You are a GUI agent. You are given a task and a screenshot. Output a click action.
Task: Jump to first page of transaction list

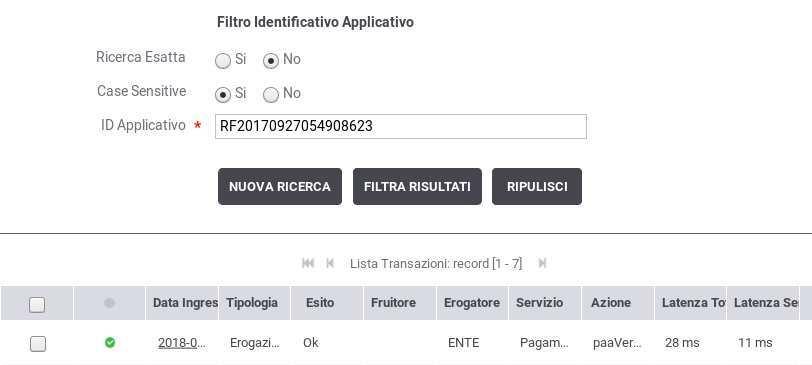pyautogui.click(x=308, y=264)
